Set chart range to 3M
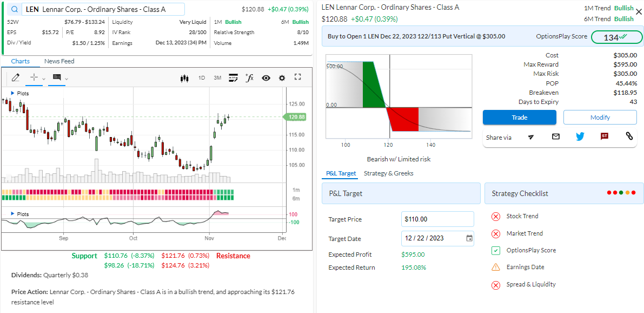 [x=217, y=78]
